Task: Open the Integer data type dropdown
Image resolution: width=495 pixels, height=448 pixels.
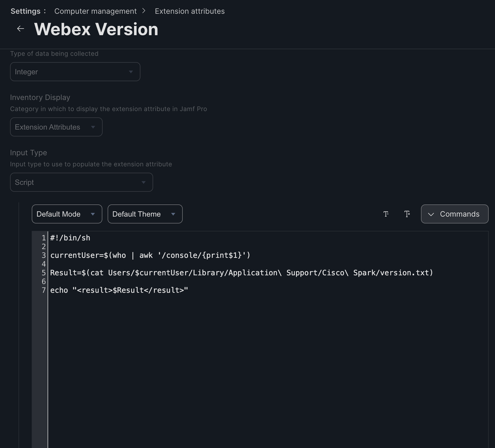Action: [x=75, y=72]
